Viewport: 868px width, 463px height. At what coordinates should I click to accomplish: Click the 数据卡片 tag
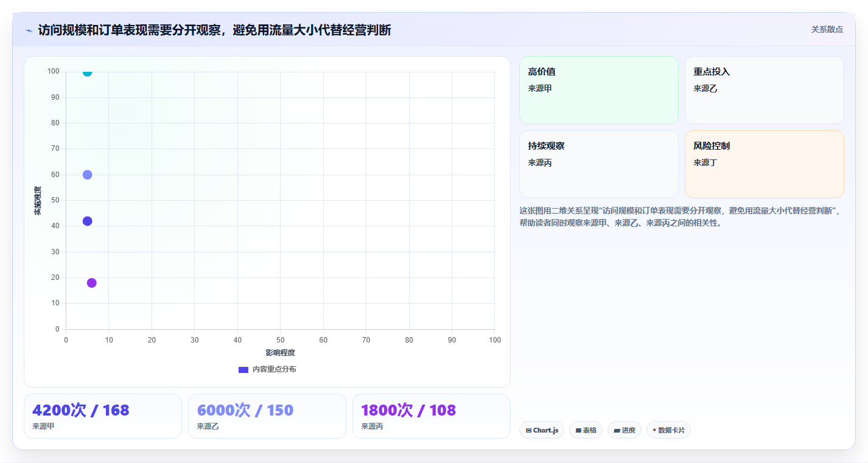coord(668,430)
